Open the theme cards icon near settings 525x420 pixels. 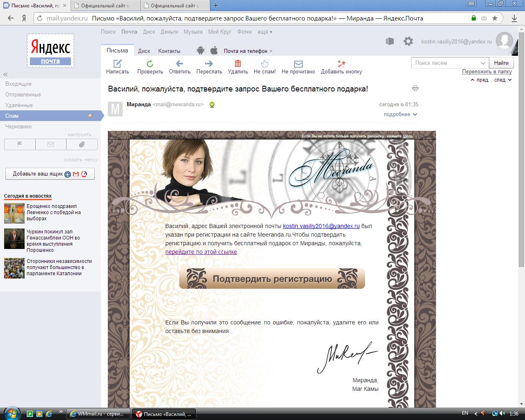(390, 41)
